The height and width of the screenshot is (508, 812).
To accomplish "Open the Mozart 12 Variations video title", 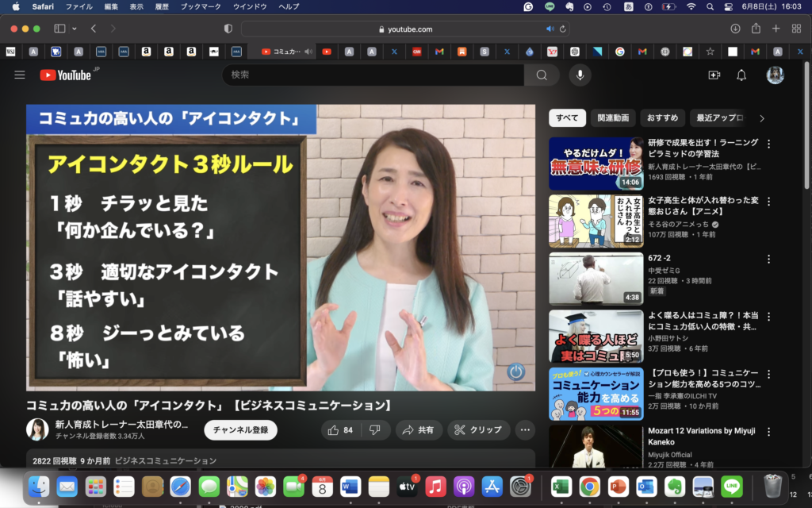I will click(x=702, y=436).
